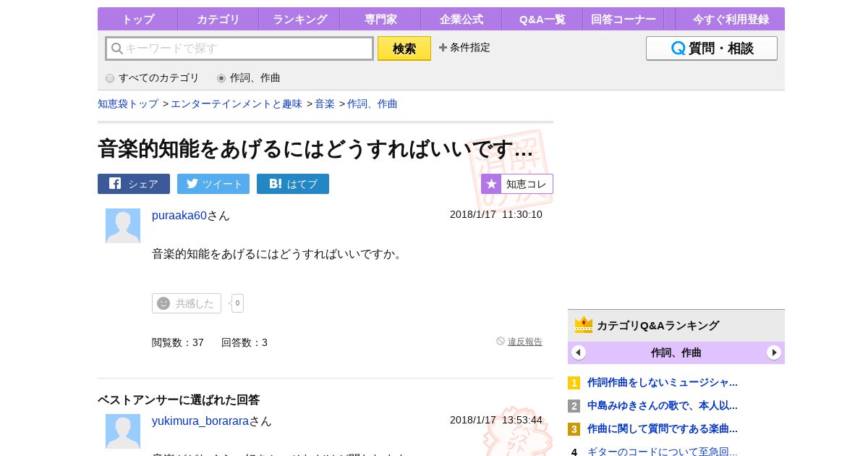The image size is (868, 456).
Task: Click the question timestamp 2018/1/17 11:30:10
Action: pyautogui.click(x=496, y=214)
